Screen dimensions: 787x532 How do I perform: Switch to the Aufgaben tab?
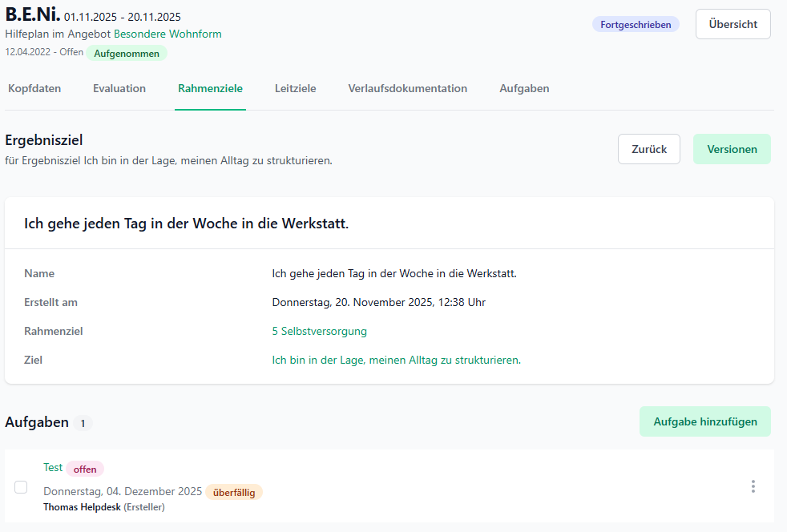[x=524, y=89]
